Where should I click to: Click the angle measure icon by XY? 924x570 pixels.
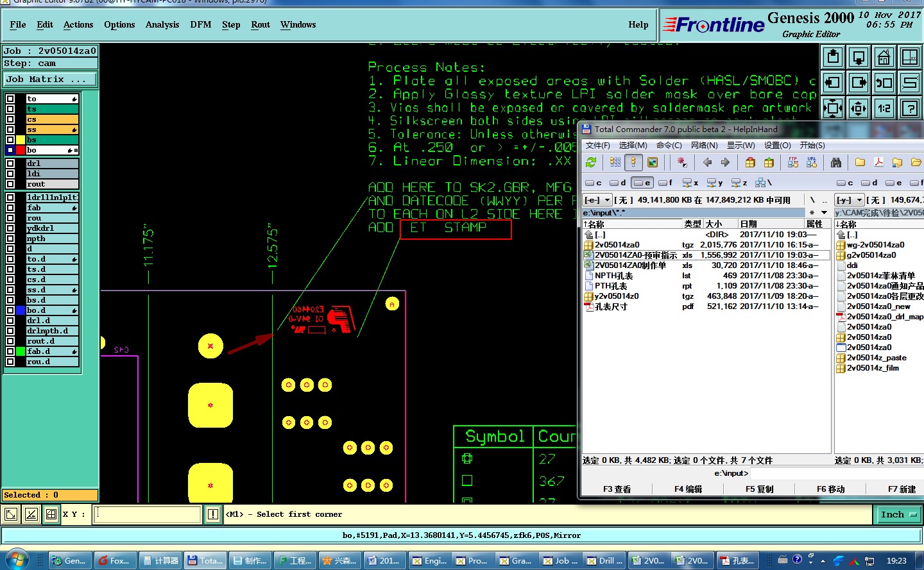[31, 514]
